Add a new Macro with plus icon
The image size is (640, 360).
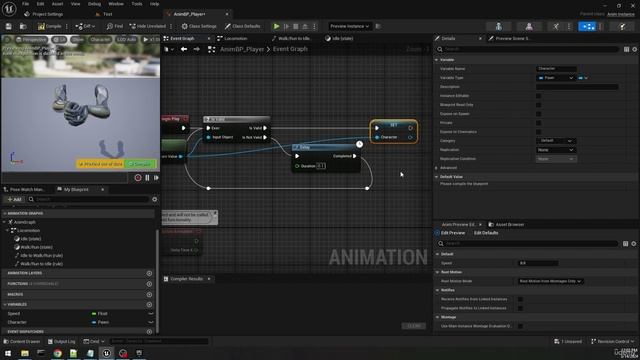[149, 294]
